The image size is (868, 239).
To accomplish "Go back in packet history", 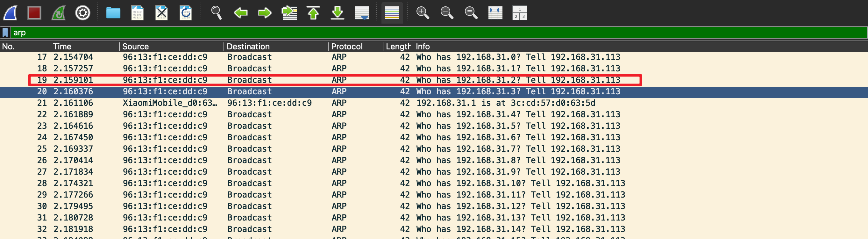I will (241, 13).
